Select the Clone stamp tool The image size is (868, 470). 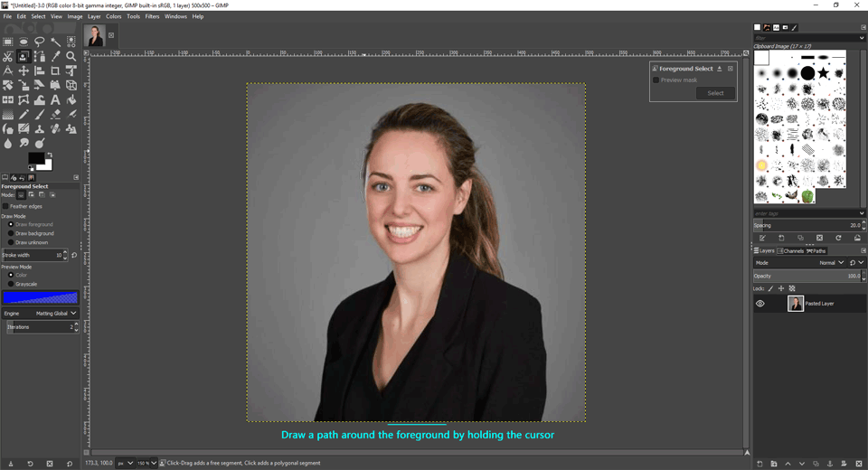click(39, 129)
